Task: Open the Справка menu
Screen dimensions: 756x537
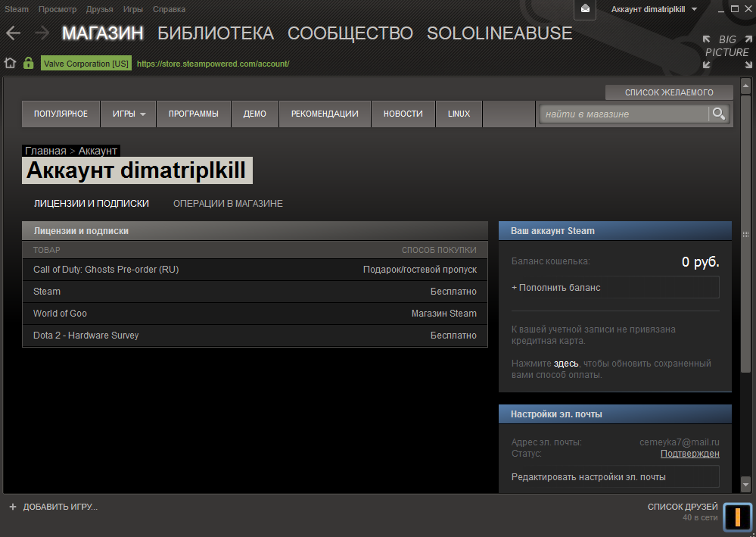Action: 169,9
